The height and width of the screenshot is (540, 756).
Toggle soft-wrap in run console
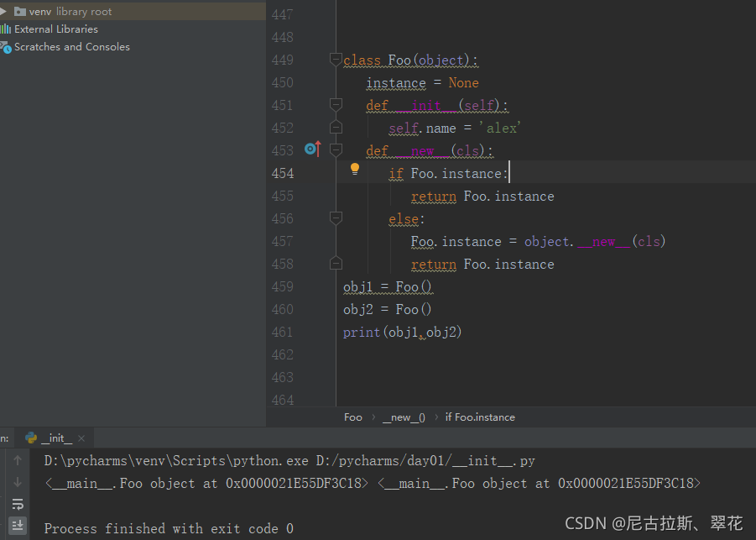[18, 504]
